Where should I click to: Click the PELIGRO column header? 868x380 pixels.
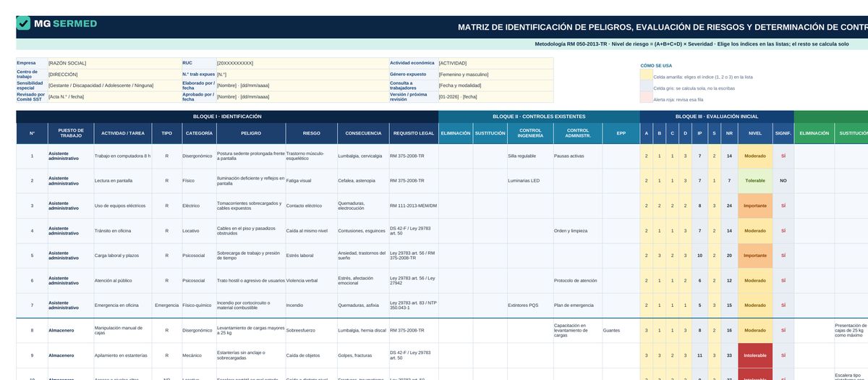click(x=251, y=133)
